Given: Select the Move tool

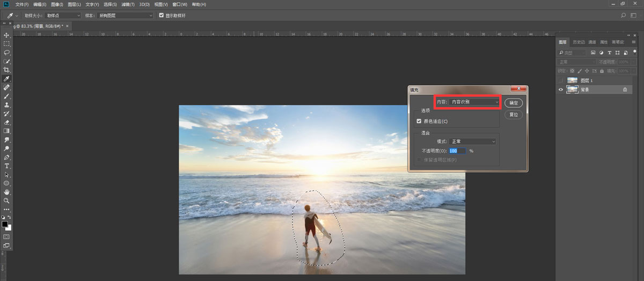Looking at the screenshot, I should (x=6, y=35).
